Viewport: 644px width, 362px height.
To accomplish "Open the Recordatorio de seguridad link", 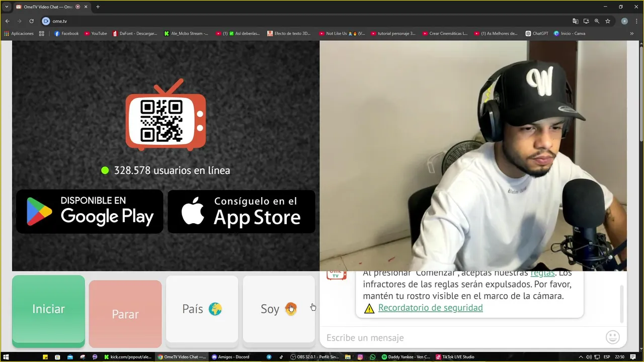I will pyautogui.click(x=430, y=308).
